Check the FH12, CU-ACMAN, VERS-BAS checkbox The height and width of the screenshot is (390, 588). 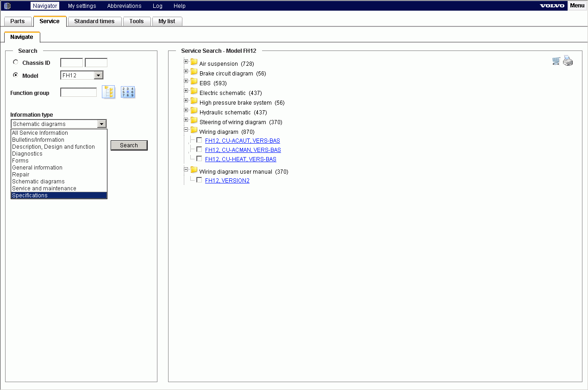[199, 149]
